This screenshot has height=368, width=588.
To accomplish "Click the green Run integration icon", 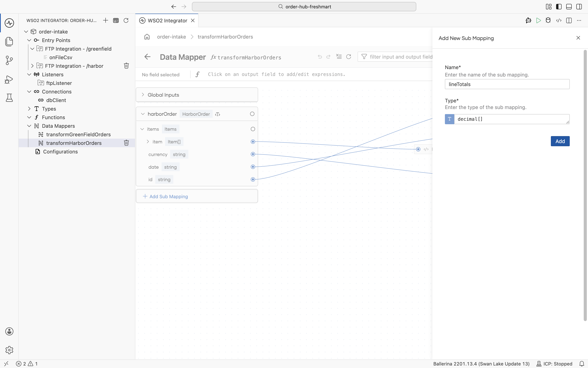I will (x=538, y=20).
